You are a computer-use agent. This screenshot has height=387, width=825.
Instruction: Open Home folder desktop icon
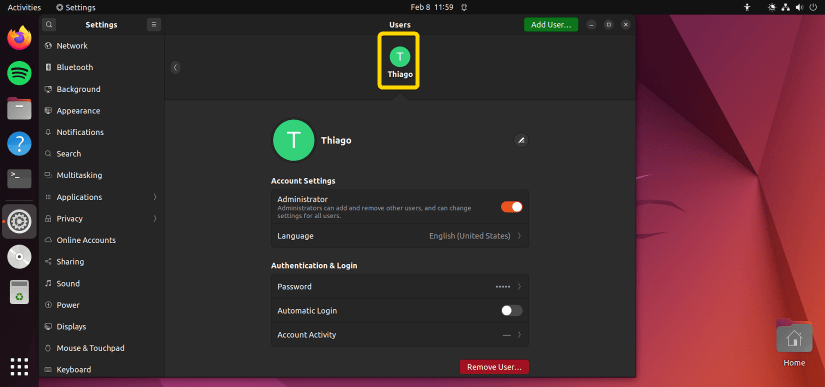(794, 343)
